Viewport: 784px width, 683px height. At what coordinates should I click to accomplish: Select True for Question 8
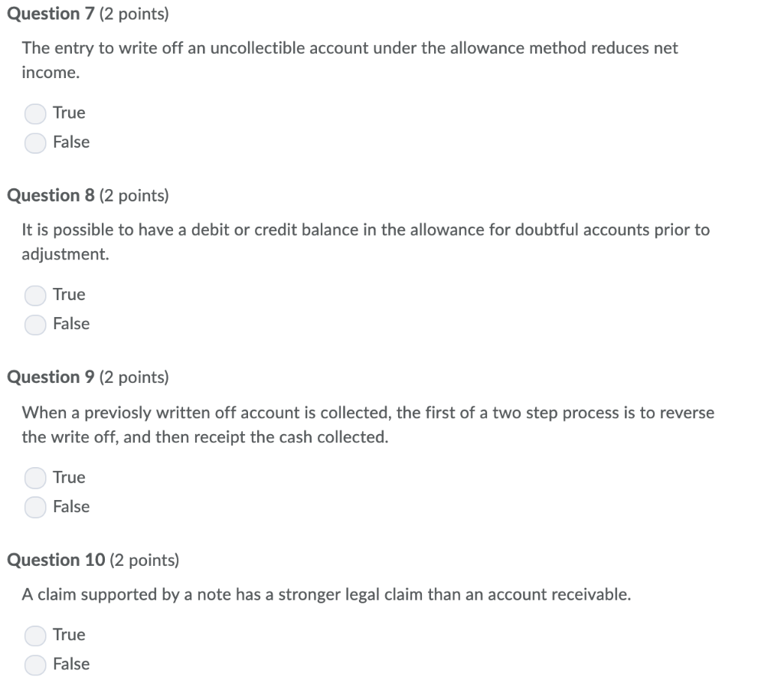[x=34, y=295]
